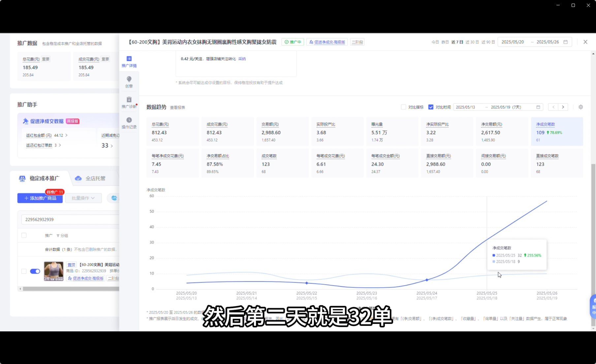
Task: Open the 创意 lightbulb sidebar icon
Action: tap(129, 81)
